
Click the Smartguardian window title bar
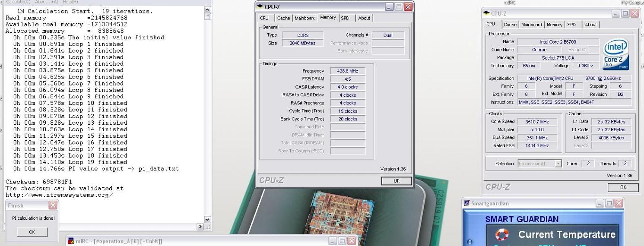coord(543,203)
